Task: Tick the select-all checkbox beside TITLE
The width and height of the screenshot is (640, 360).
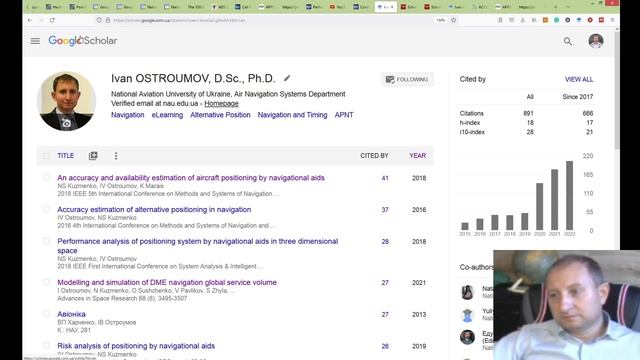Action: pyautogui.click(x=46, y=156)
